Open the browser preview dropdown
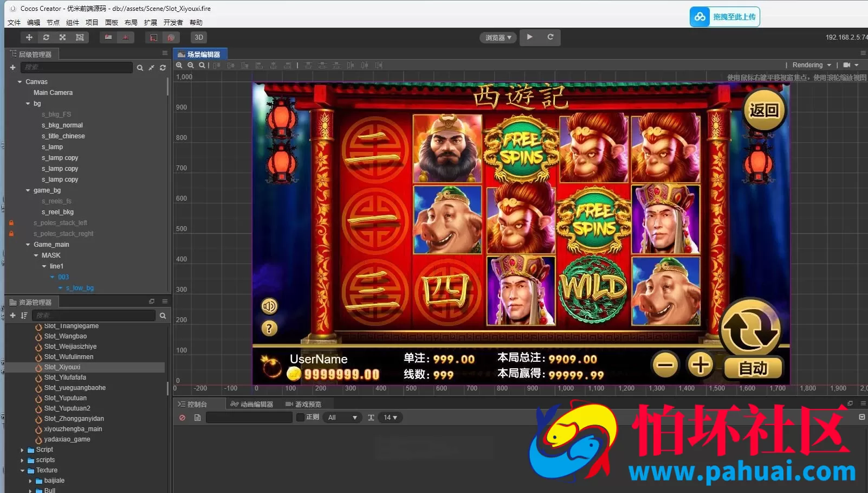Screen dimensions: 868x493 coord(498,37)
